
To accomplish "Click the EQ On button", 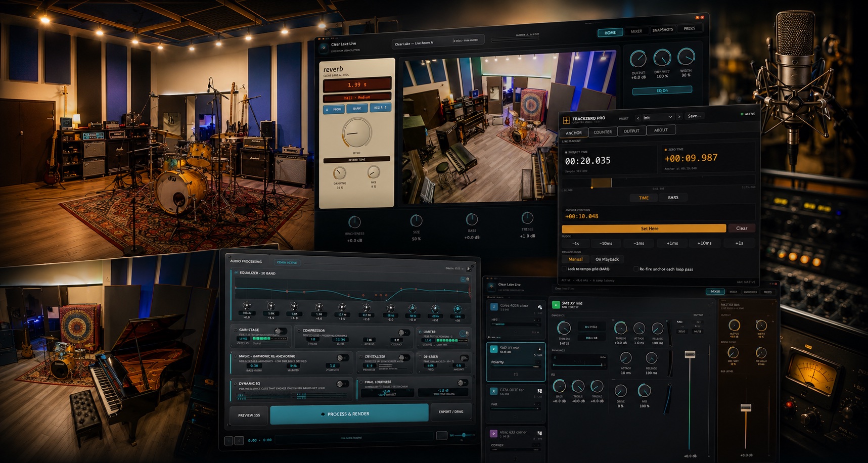I will tap(662, 90).
